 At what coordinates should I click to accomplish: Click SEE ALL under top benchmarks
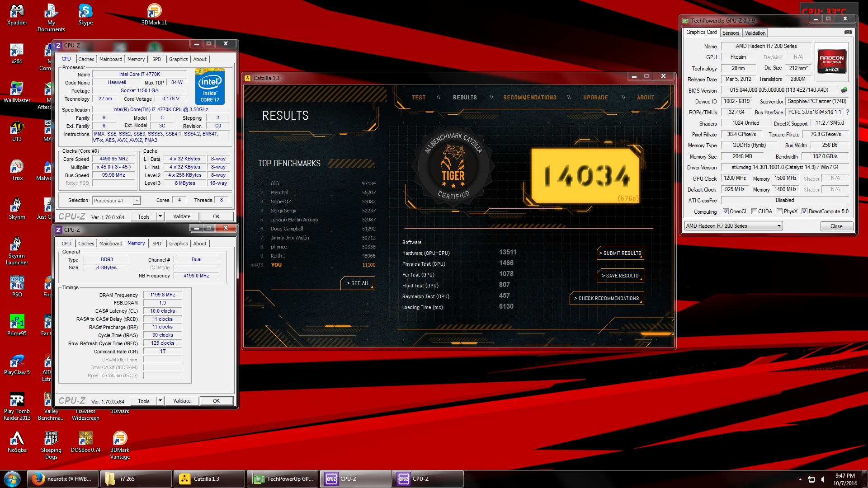[x=358, y=283]
